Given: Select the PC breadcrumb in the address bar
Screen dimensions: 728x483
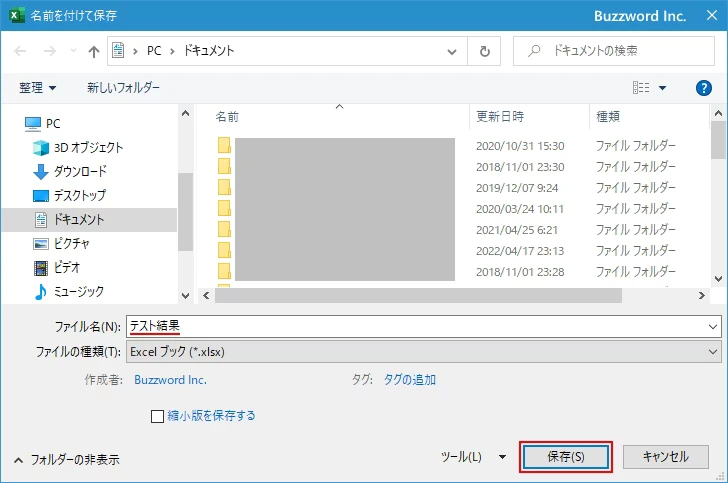Looking at the screenshot, I should tap(154, 51).
